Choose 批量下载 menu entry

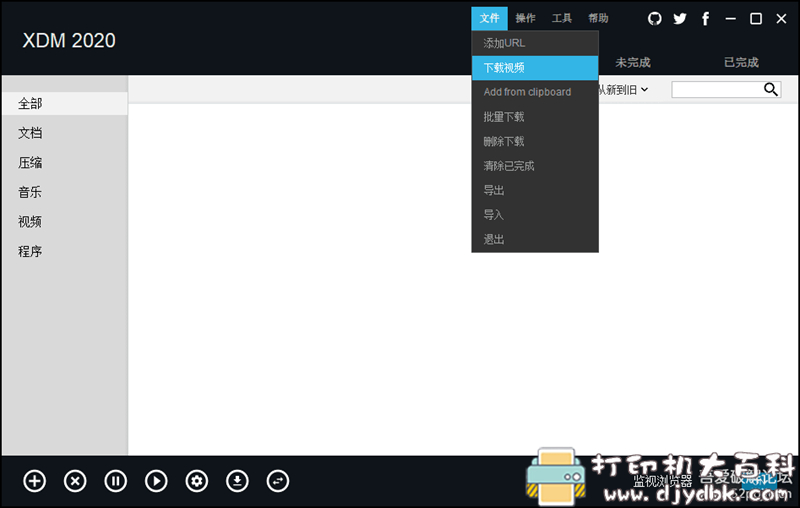coord(535,117)
